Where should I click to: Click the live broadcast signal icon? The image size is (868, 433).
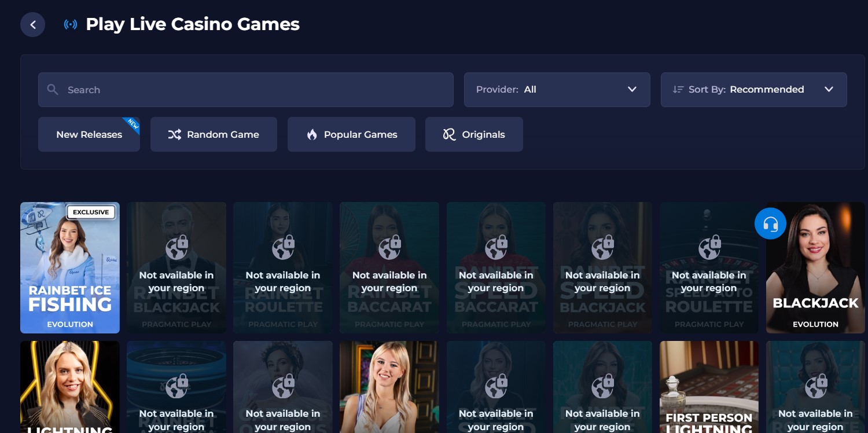point(71,24)
